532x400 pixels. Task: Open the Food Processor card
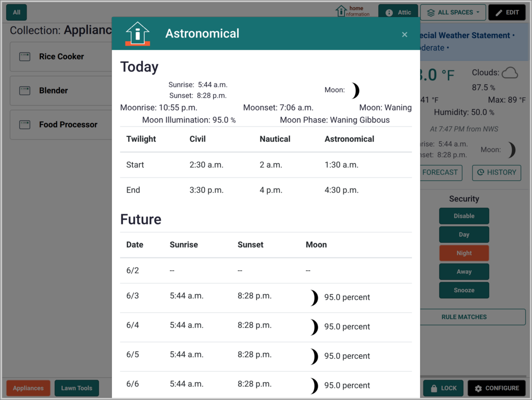coord(61,124)
